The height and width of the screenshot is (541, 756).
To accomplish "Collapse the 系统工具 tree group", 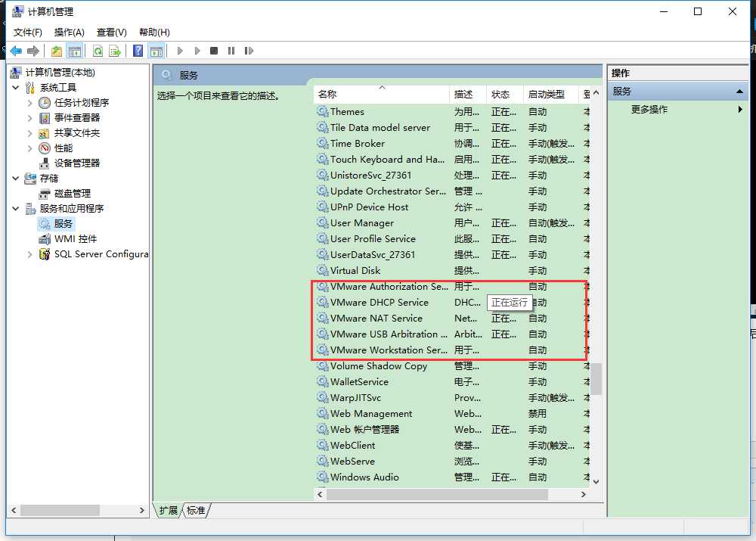I will (15, 87).
